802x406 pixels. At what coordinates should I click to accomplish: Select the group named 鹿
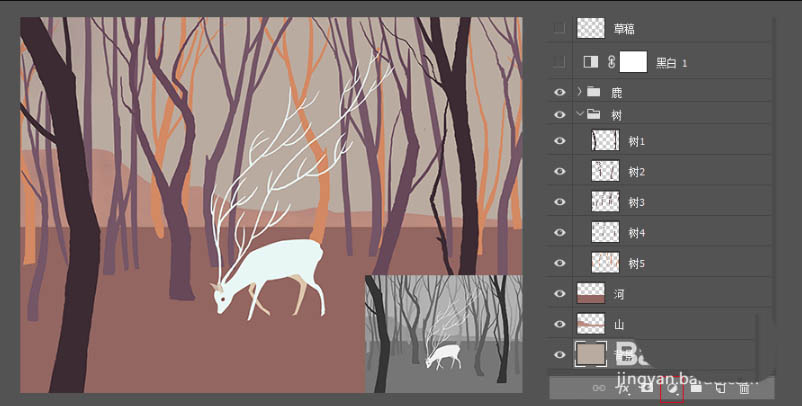click(x=616, y=93)
